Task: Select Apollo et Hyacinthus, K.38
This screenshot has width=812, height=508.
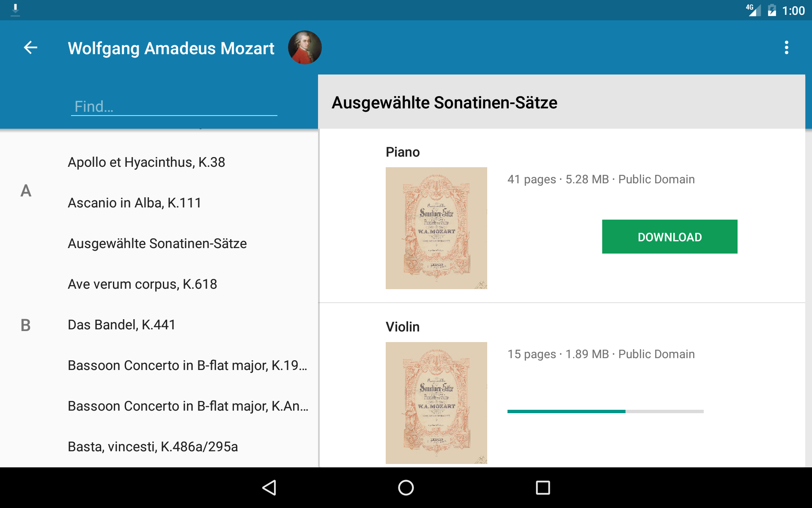Action: (x=146, y=162)
